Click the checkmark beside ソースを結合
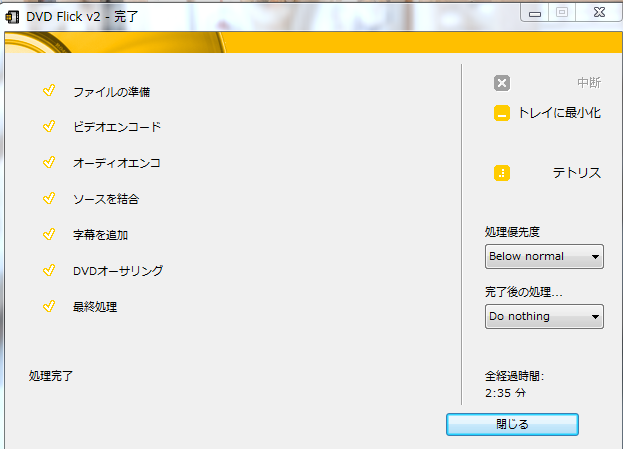Viewport: 623px width, 449px height. pyautogui.click(x=49, y=198)
